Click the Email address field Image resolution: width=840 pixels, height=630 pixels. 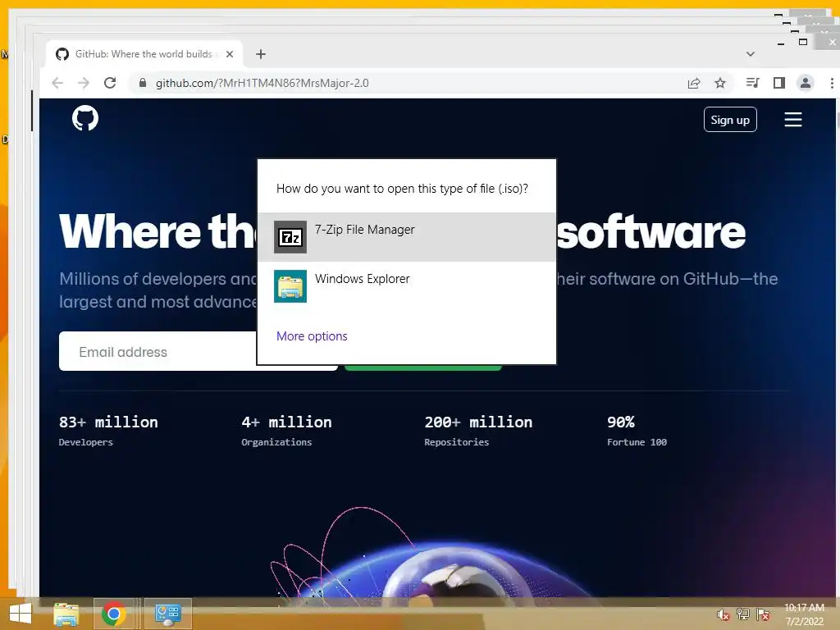point(158,351)
